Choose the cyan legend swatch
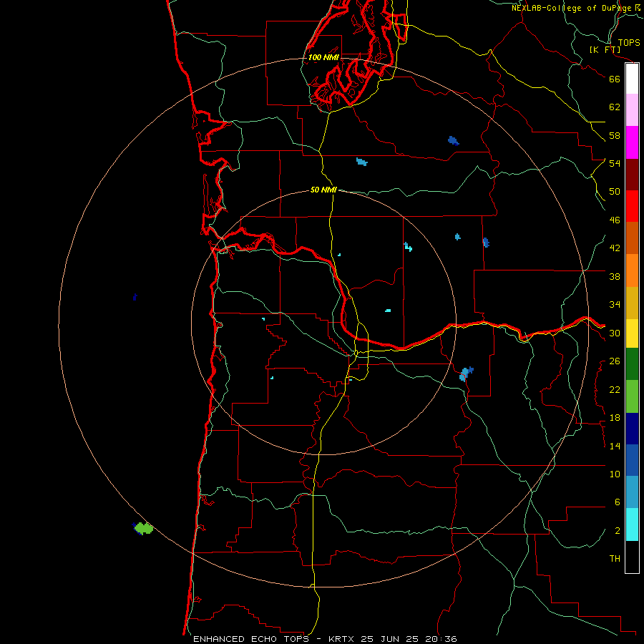 pos(632,525)
